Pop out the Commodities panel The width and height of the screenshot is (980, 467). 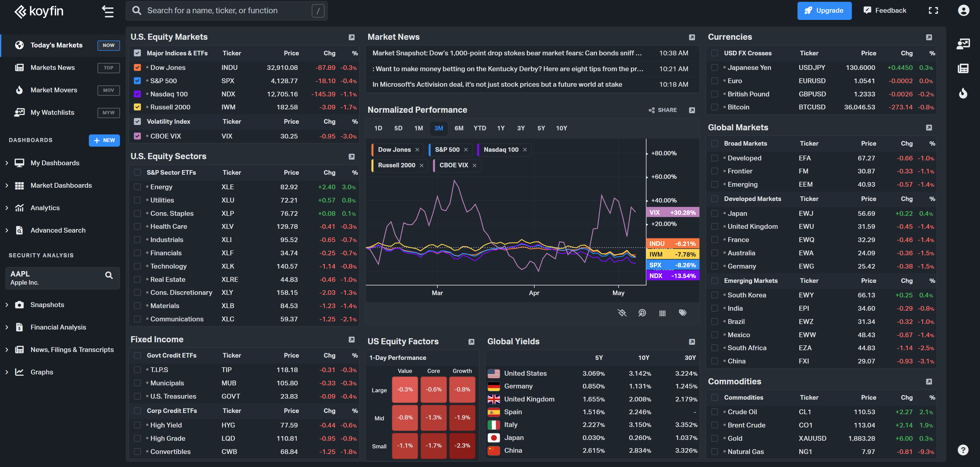click(x=929, y=382)
